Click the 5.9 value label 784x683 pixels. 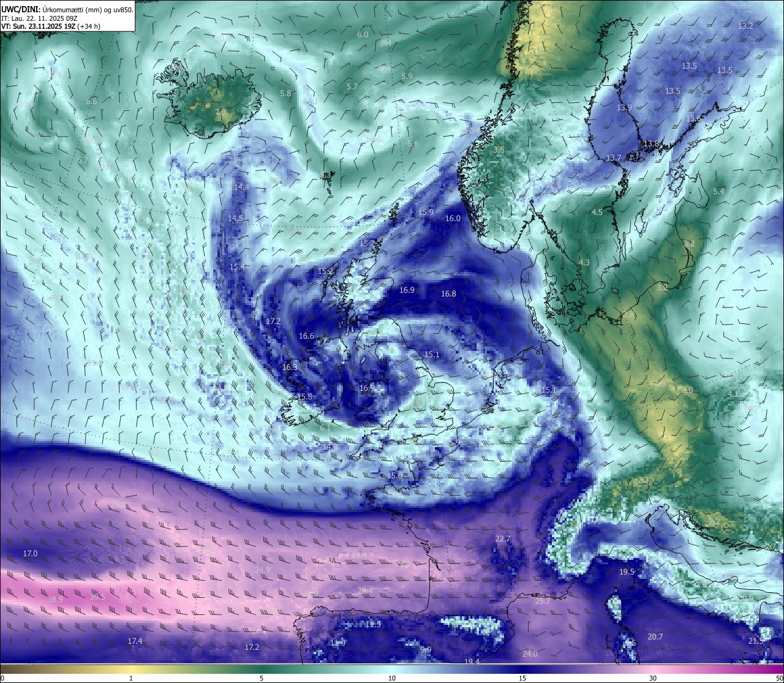tap(407, 76)
